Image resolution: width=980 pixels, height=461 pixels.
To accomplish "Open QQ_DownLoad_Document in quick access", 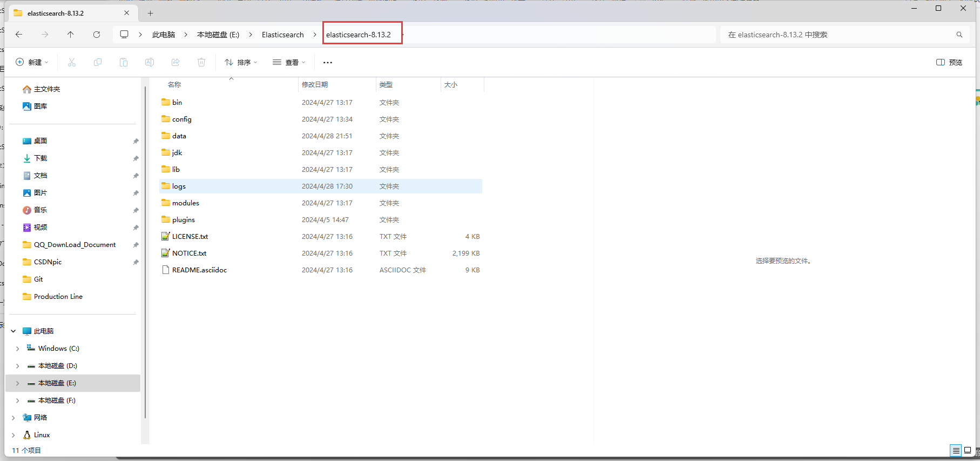I will tap(69, 245).
